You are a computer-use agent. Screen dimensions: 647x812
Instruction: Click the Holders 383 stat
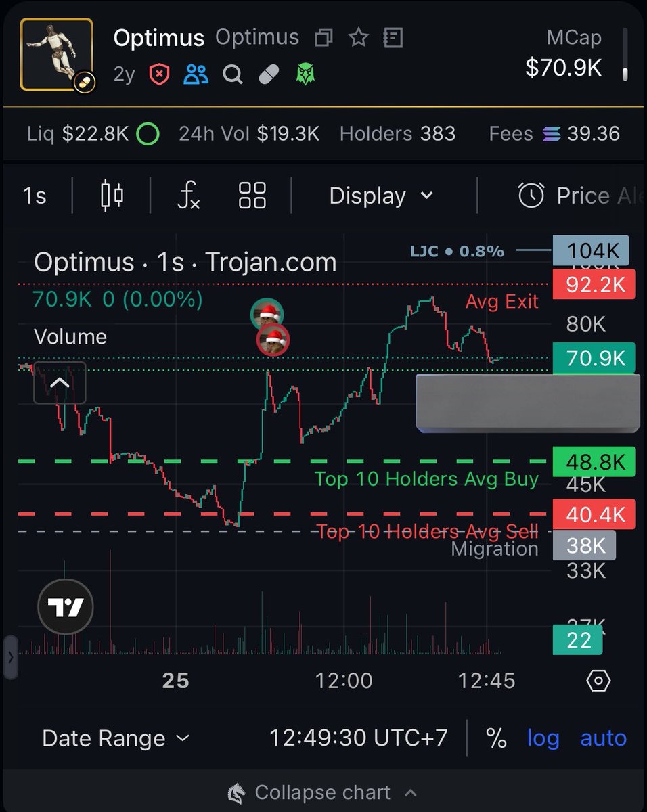coord(397,134)
